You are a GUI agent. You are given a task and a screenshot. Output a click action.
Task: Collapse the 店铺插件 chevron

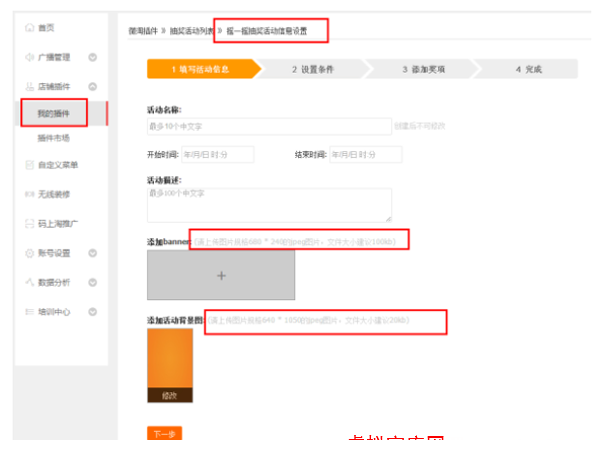click(x=93, y=86)
